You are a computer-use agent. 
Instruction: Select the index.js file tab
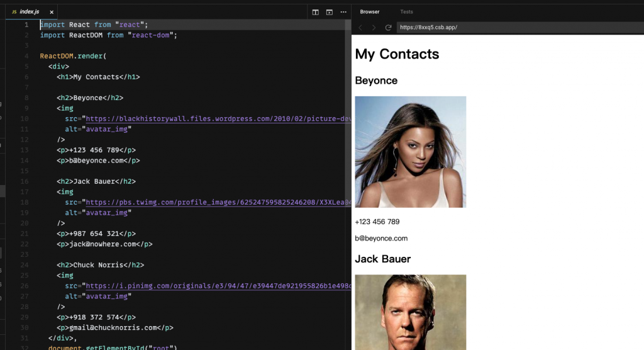pos(31,12)
